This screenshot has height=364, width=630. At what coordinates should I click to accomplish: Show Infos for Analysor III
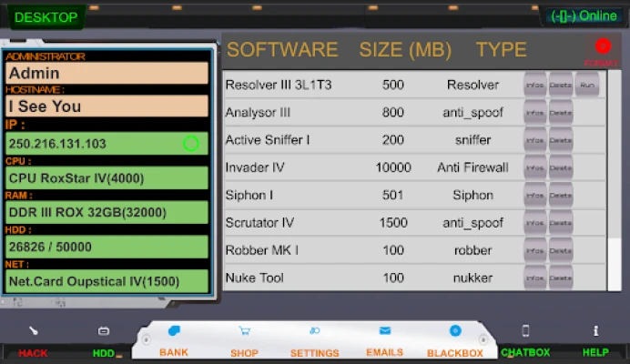click(535, 113)
